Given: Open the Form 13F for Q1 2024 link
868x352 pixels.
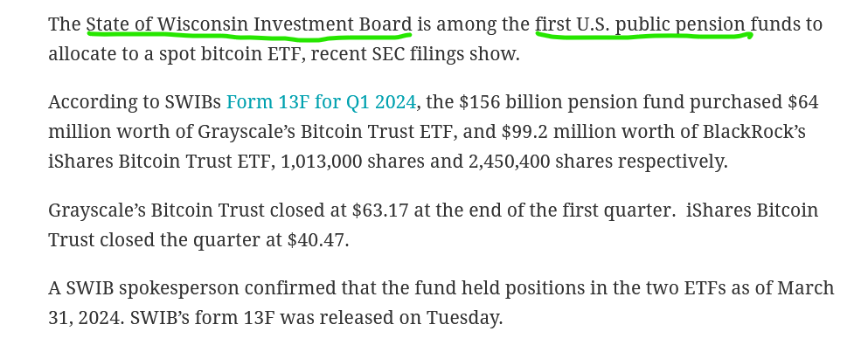Looking at the screenshot, I should (321, 102).
